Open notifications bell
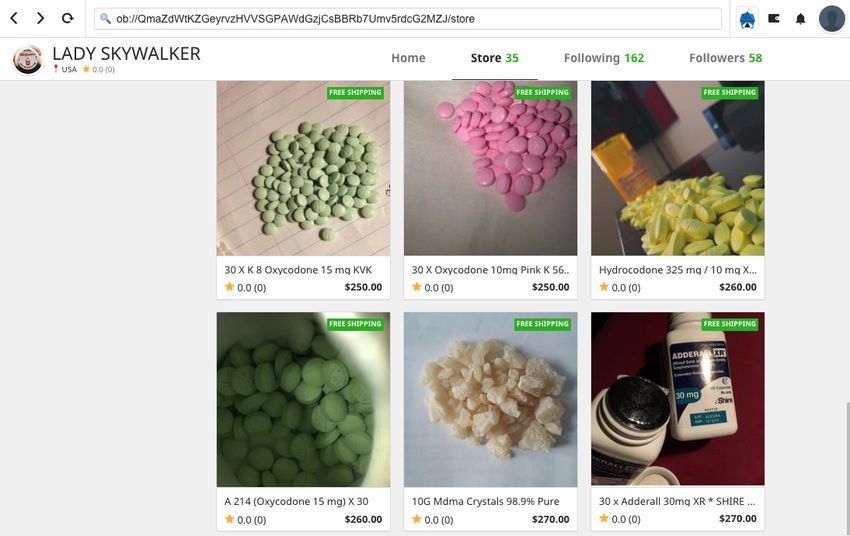850x536 pixels. [800, 19]
